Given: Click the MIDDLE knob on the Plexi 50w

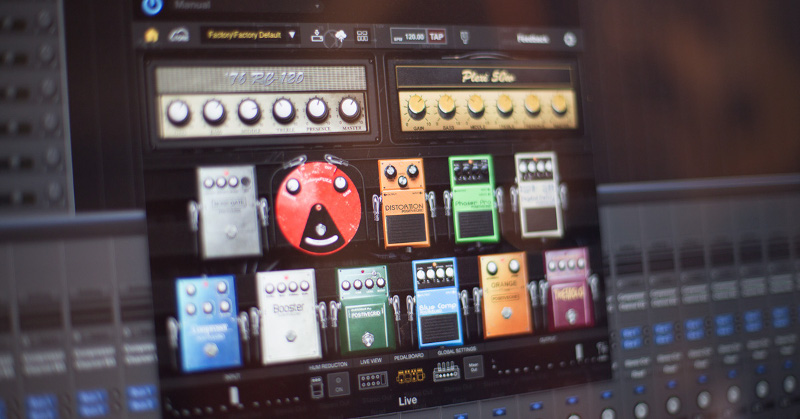Looking at the screenshot, I should [476, 105].
